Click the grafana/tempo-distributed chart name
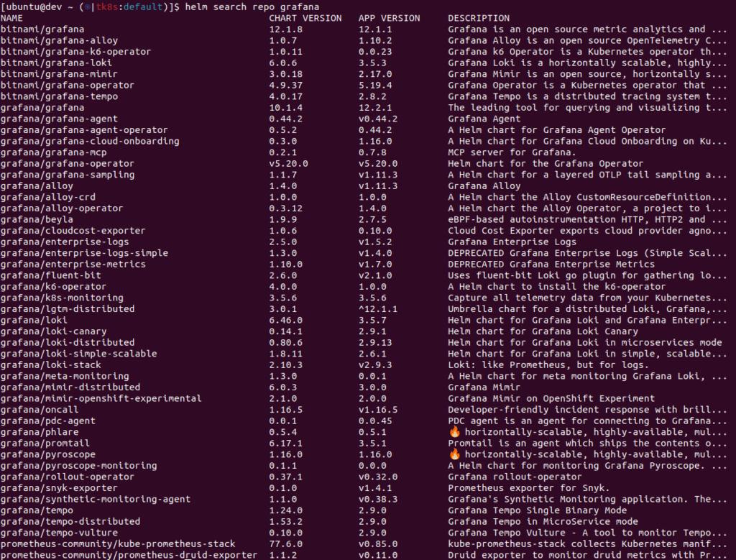736x560 pixels. tap(70, 521)
